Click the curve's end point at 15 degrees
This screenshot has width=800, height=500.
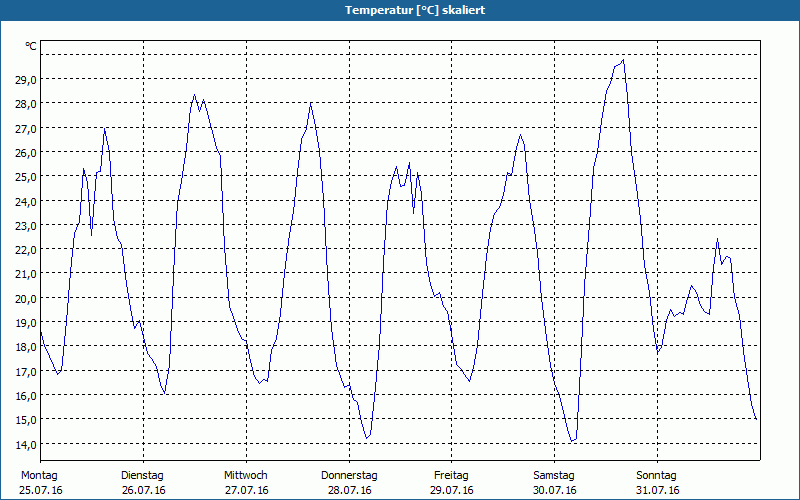[756, 419]
